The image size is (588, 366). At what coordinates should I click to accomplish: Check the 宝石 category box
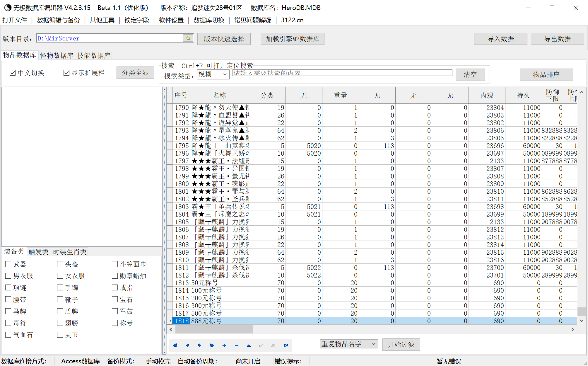pos(115,299)
